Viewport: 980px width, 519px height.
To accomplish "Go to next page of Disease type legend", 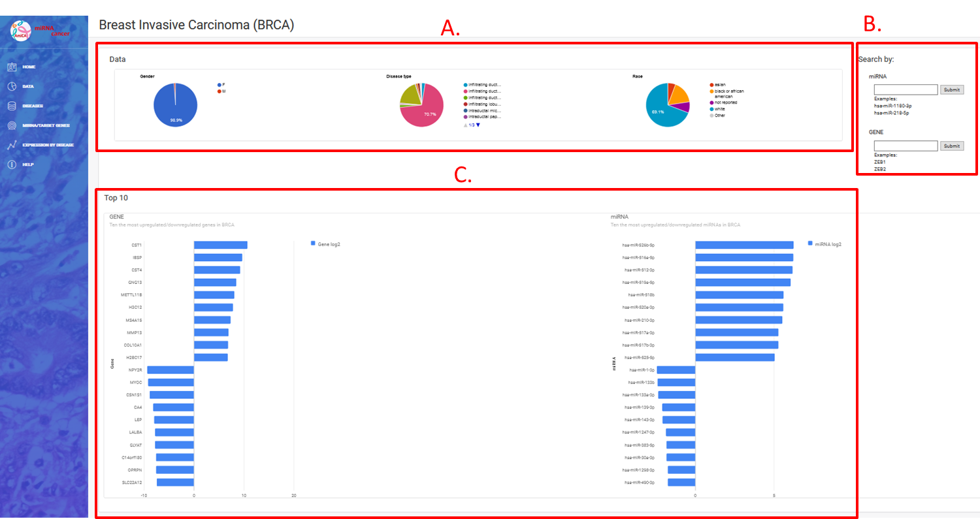I will point(478,125).
